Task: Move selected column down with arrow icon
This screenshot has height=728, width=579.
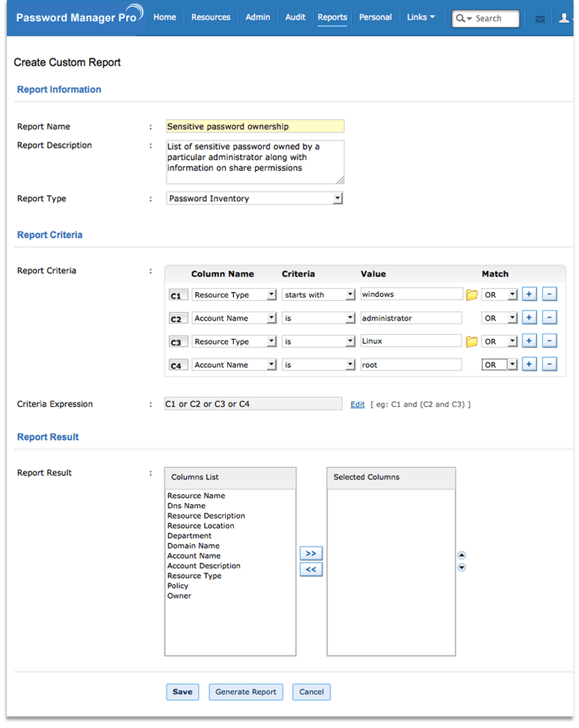Action: [x=462, y=568]
